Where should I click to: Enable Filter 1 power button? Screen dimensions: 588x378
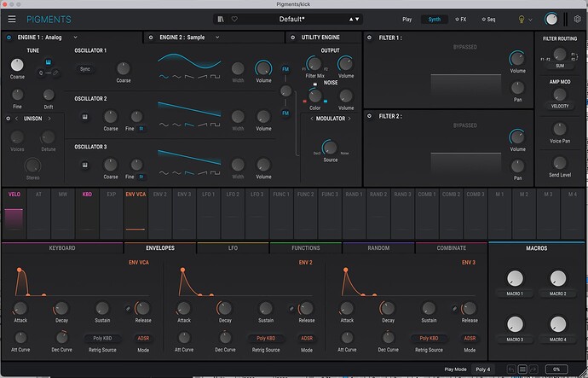369,38
